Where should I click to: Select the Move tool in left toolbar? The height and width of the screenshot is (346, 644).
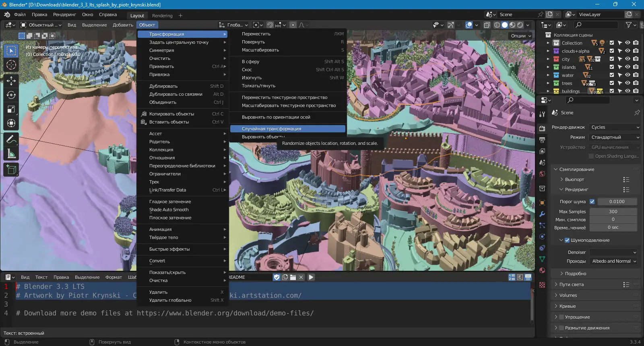click(11, 81)
